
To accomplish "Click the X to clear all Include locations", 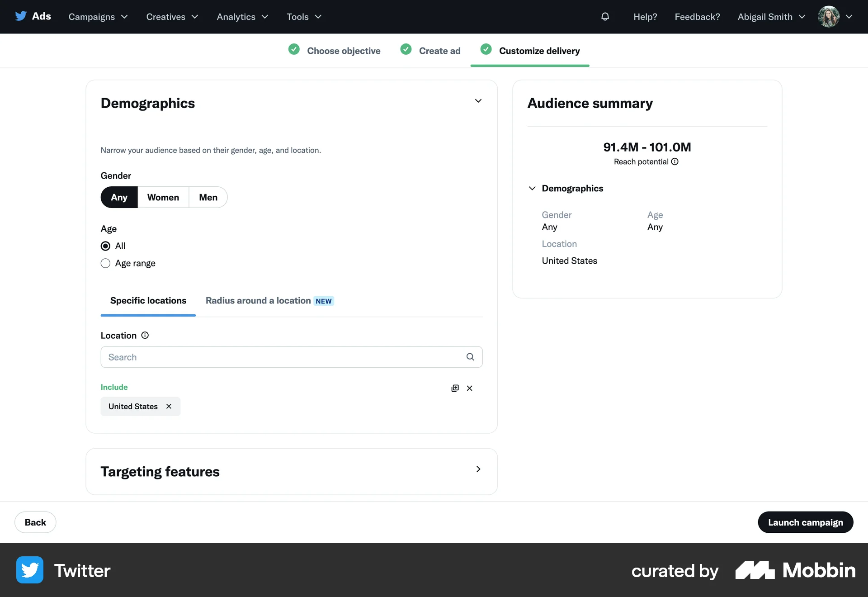I will [x=470, y=388].
